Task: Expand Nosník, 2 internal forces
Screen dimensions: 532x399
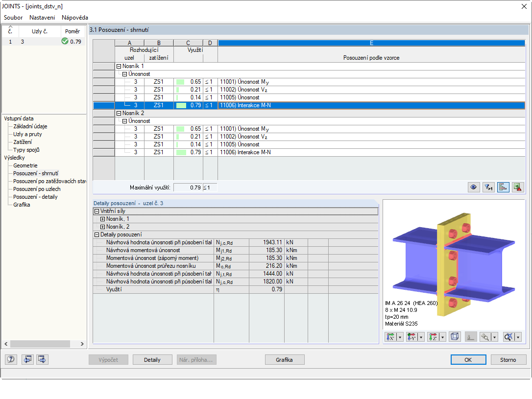Action: (x=102, y=227)
